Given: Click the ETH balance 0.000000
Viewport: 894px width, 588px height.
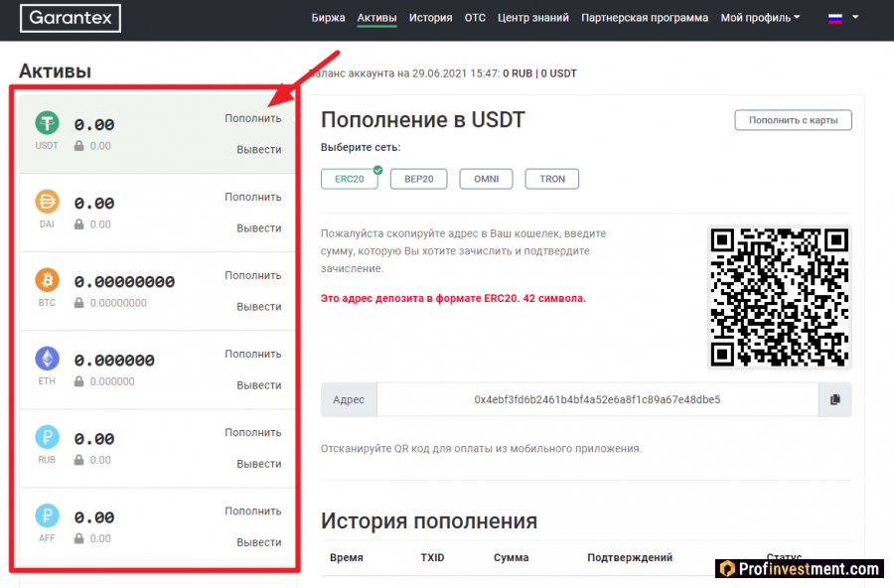Looking at the screenshot, I should coord(114,361).
